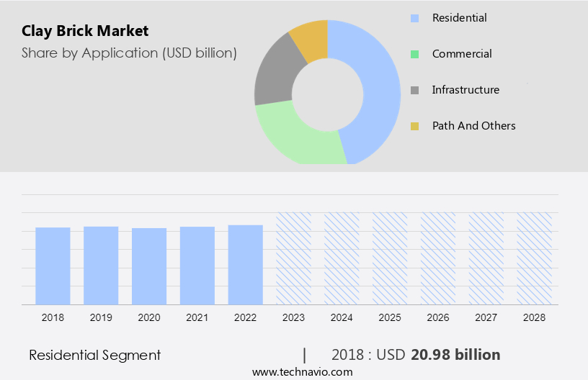Click the Infrastructure legend gray swatch
588x380 pixels.
(414, 90)
